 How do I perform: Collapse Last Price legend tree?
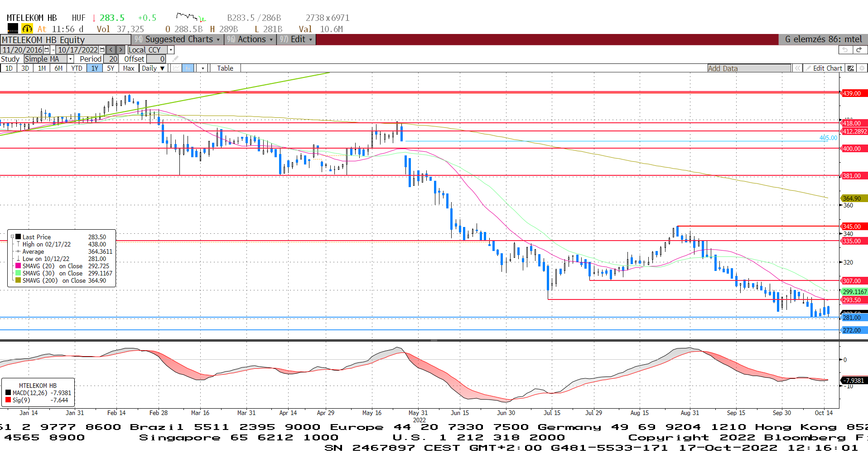pos(12,236)
